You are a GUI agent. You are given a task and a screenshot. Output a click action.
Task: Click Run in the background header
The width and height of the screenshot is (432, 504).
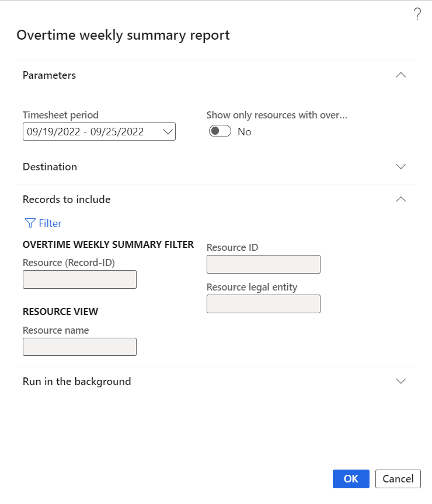coord(76,381)
